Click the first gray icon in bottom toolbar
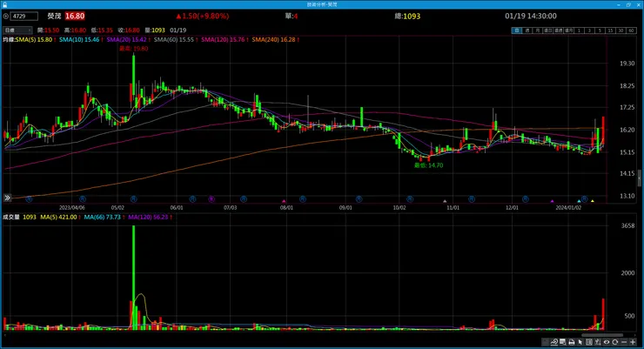The image size is (644, 349). (x=545, y=342)
